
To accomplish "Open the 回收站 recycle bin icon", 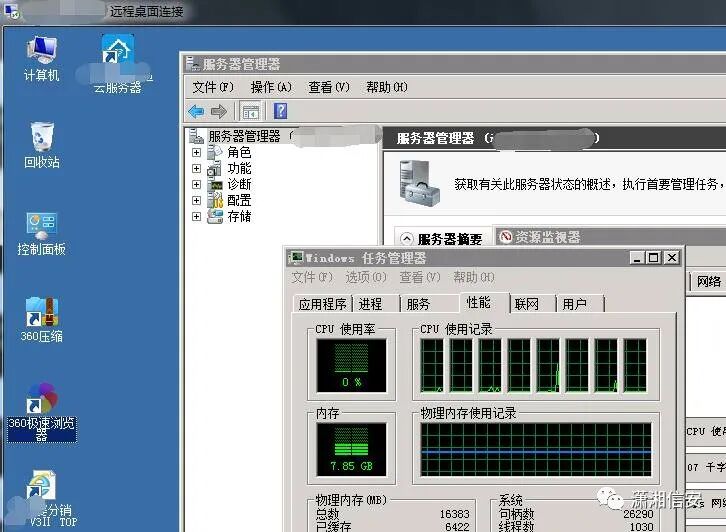I will click(42, 145).
